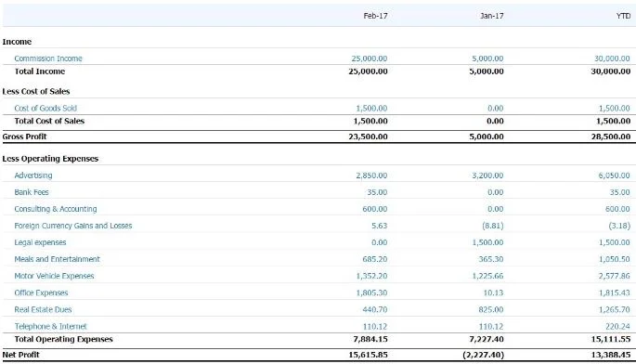Viewport: 636px width, 364px height.
Task: Select the Income section heading
Action: click(17, 42)
